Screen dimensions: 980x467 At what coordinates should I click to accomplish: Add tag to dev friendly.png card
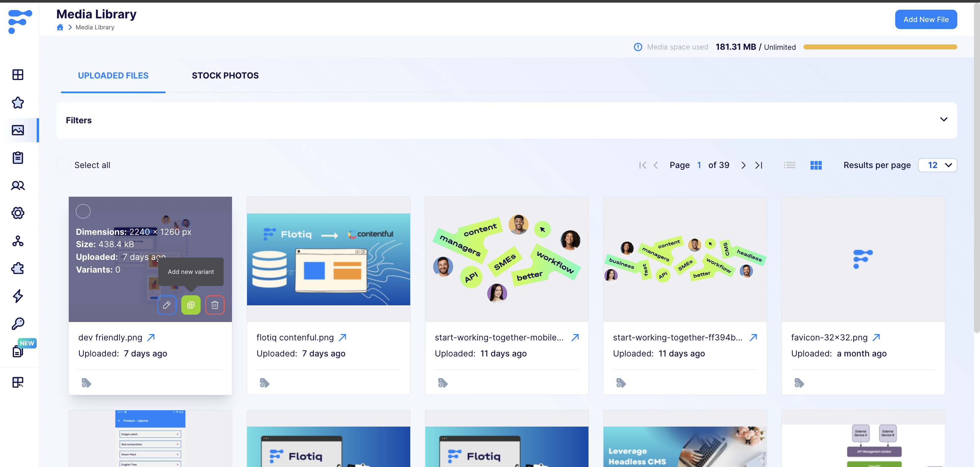click(86, 383)
